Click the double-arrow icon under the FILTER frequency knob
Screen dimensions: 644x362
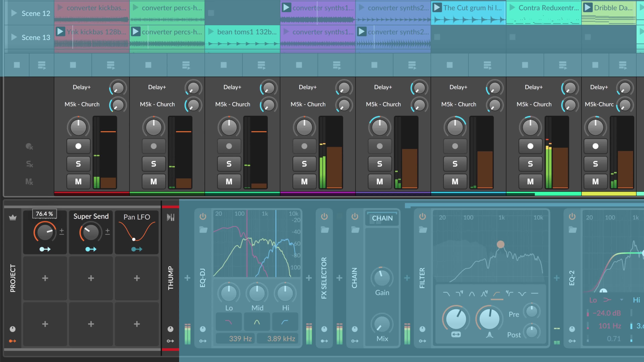point(456,334)
